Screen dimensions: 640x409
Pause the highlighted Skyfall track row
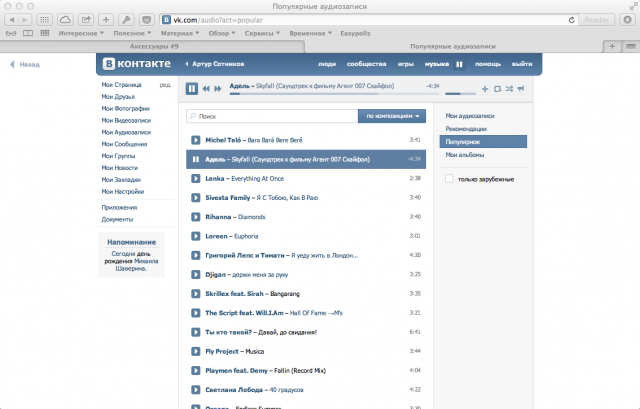(196, 159)
